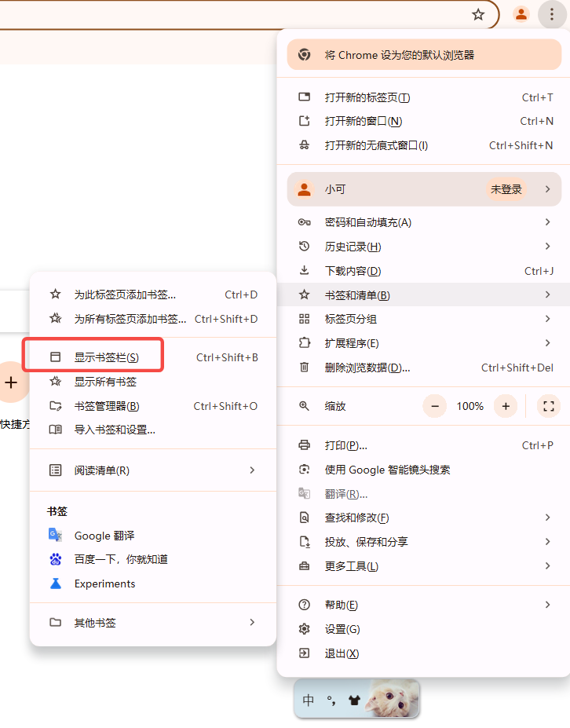The width and height of the screenshot is (570, 728).
Task: Click the 100% zoom level value
Action: point(470,406)
